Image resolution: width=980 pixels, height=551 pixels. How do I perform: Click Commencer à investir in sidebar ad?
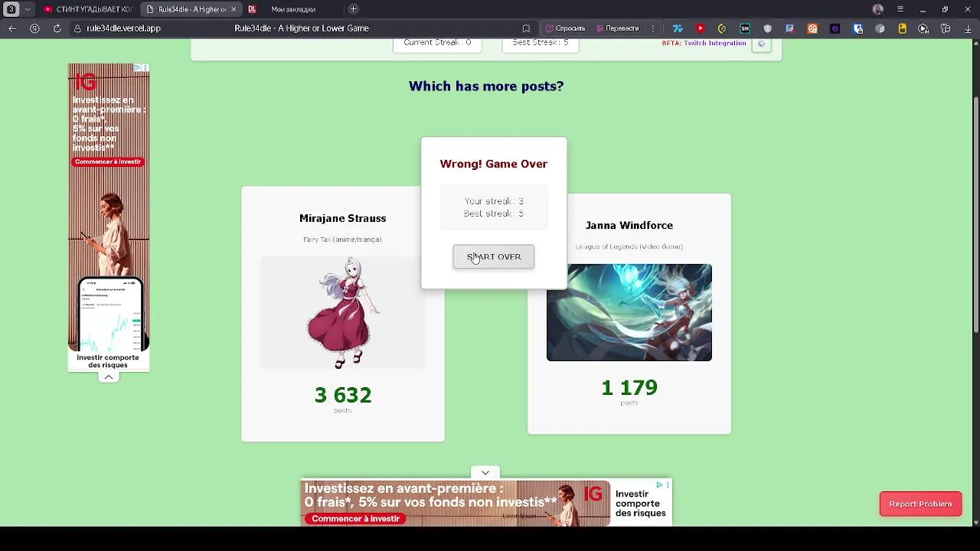point(108,161)
